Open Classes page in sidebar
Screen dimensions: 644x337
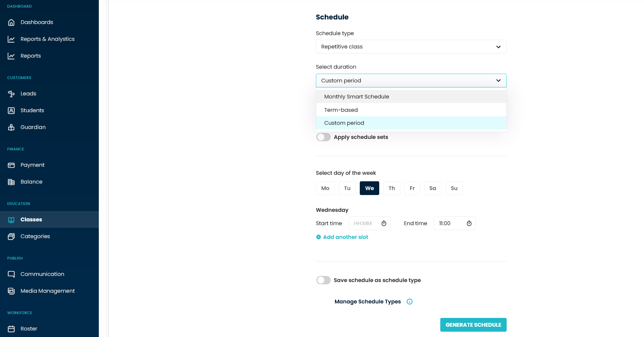49,219
